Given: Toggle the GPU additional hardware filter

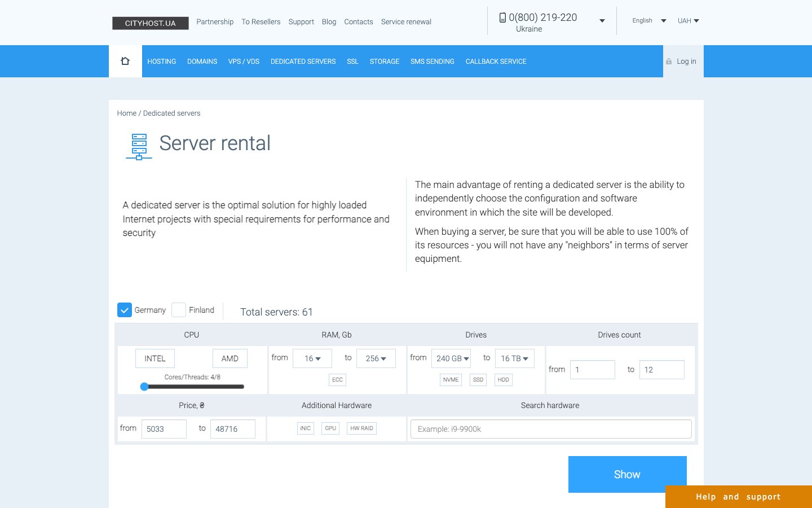Looking at the screenshot, I should click(330, 428).
